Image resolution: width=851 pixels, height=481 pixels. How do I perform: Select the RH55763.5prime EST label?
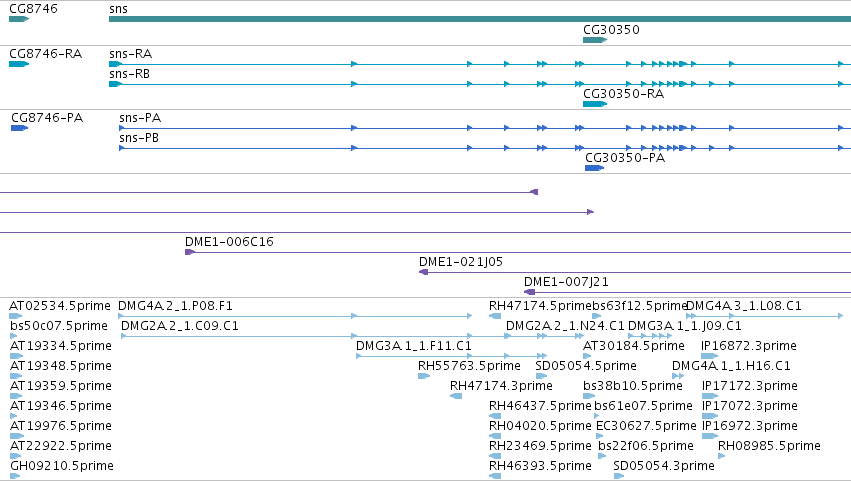469,366
